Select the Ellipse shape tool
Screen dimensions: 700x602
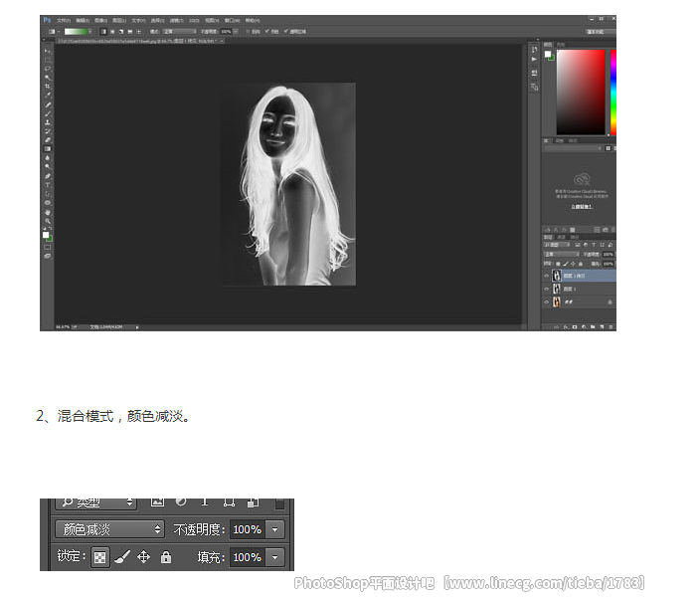48,203
